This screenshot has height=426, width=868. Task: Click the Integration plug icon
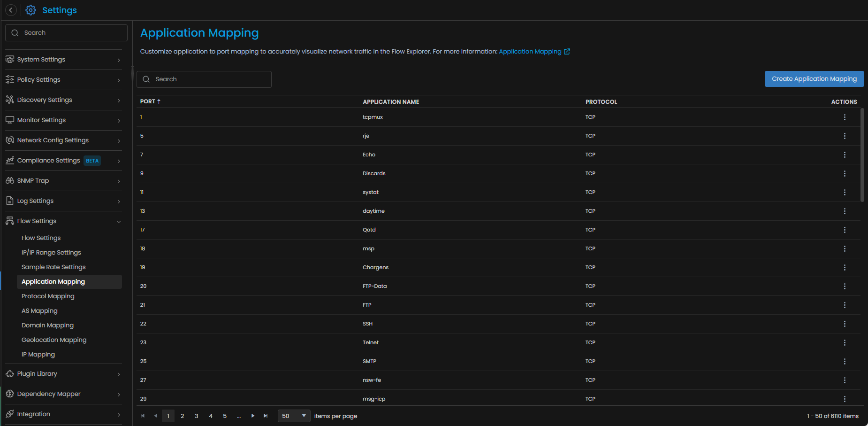(x=10, y=414)
